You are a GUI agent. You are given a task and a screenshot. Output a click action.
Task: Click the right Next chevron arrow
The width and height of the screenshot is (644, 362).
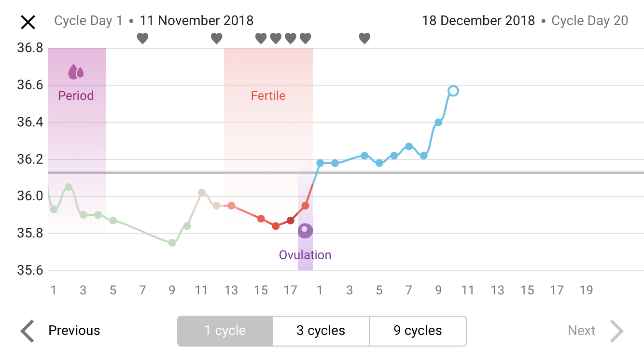click(616, 331)
